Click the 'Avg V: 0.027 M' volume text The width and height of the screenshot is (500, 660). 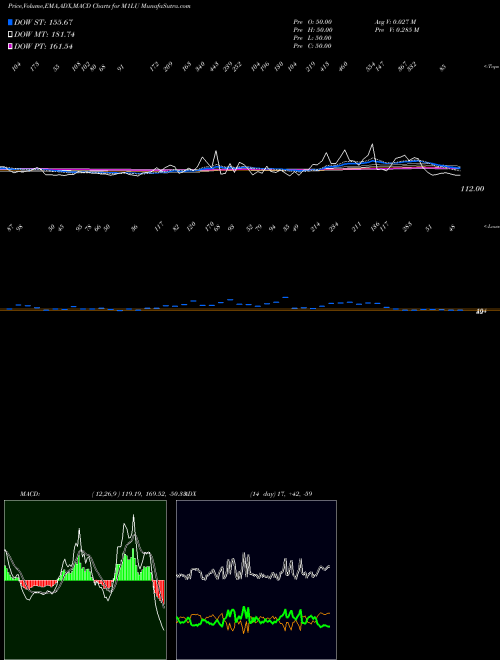395,21
